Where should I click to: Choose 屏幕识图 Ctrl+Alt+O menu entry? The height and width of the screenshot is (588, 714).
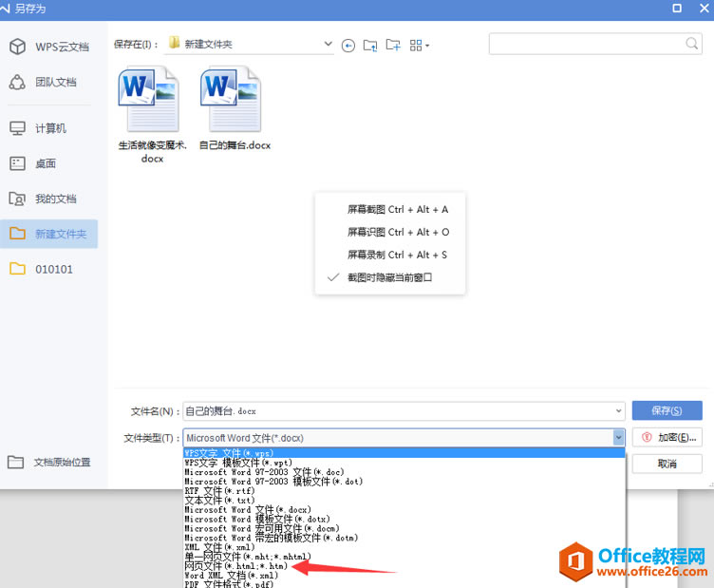click(390, 233)
